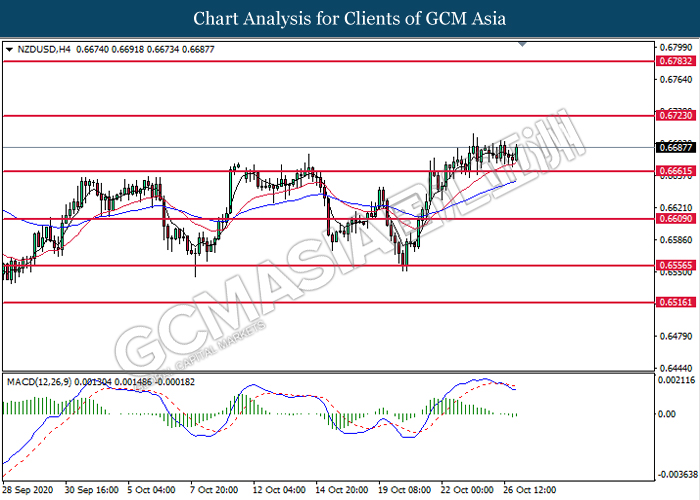Click the current price 0.66877 label
Image resolution: width=700 pixels, height=500 pixels.
tap(676, 147)
